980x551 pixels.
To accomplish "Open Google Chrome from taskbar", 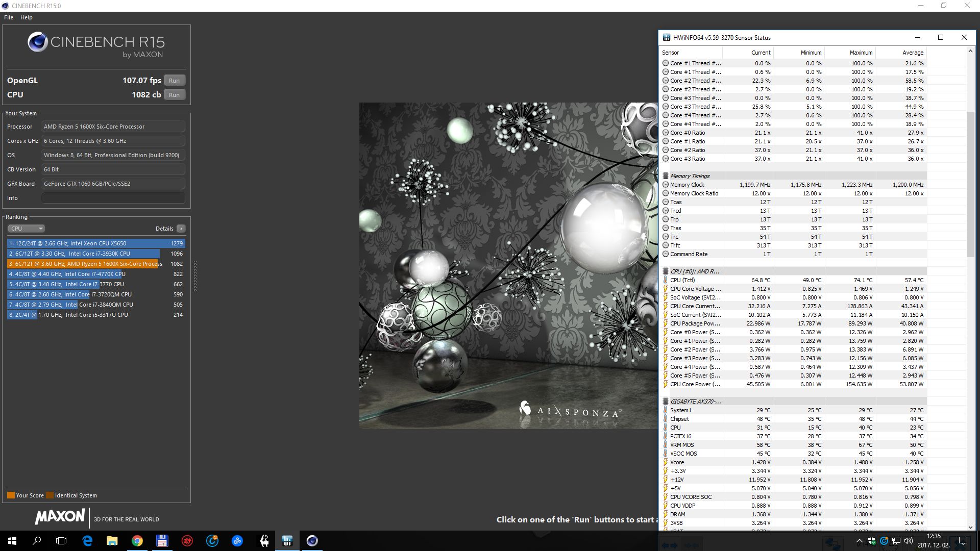I will tap(137, 541).
